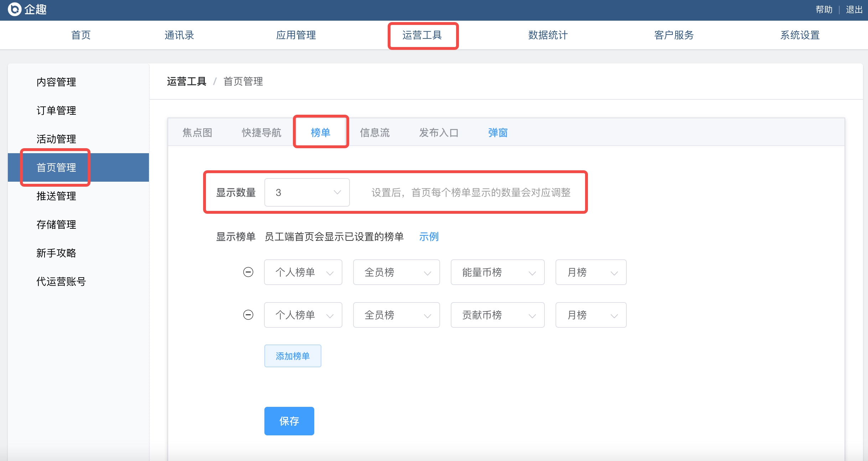Go to 首页 in top navigation
The height and width of the screenshot is (461, 868).
(x=81, y=35)
